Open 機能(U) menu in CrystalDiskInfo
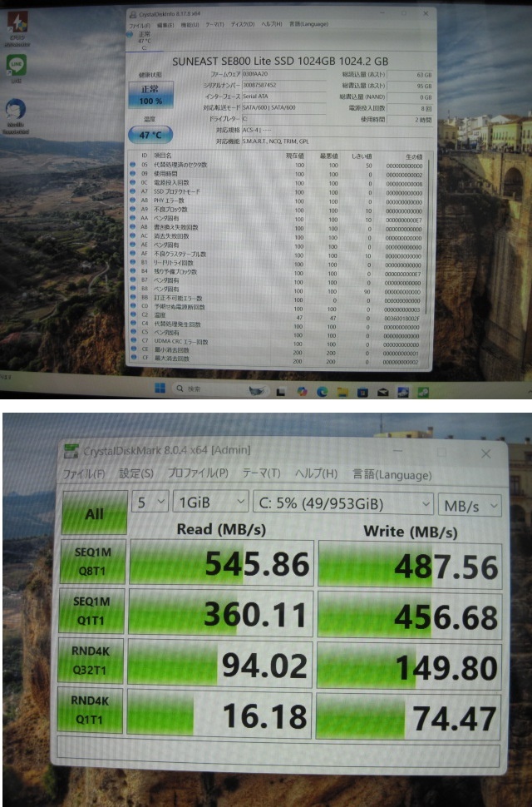This screenshot has width=532, height=807. pyautogui.click(x=190, y=25)
